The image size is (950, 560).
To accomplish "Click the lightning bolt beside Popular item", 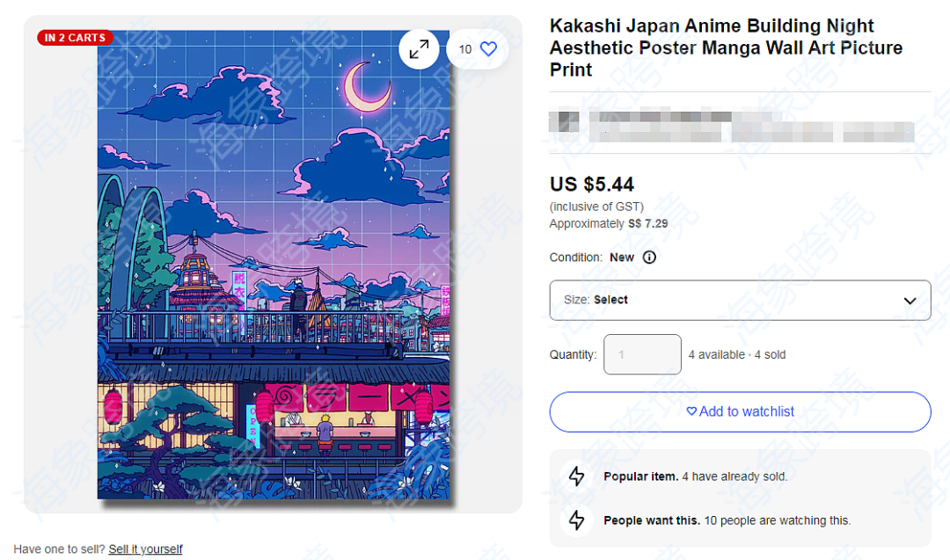I will 576,476.
